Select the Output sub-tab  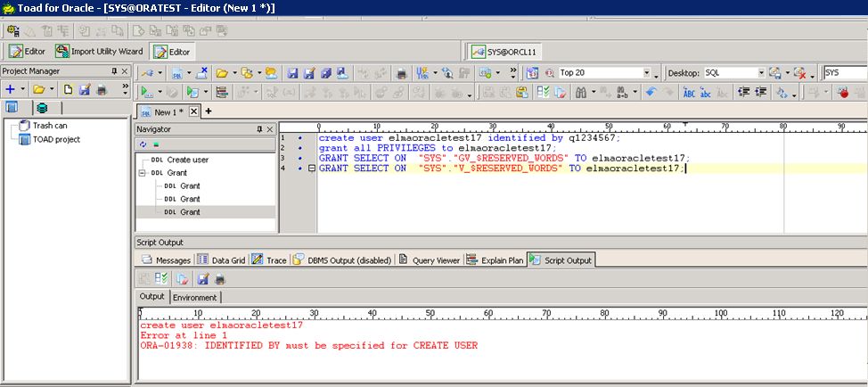[x=152, y=297]
